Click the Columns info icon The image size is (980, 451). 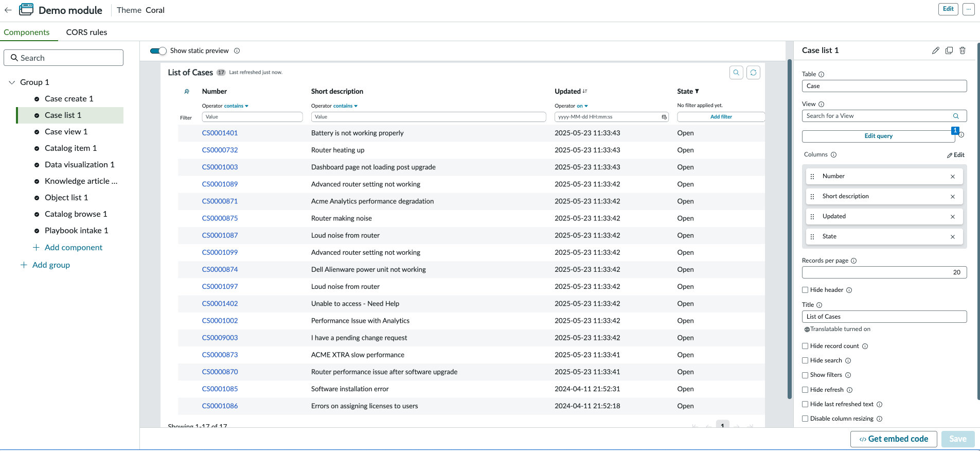pos(834,154)
